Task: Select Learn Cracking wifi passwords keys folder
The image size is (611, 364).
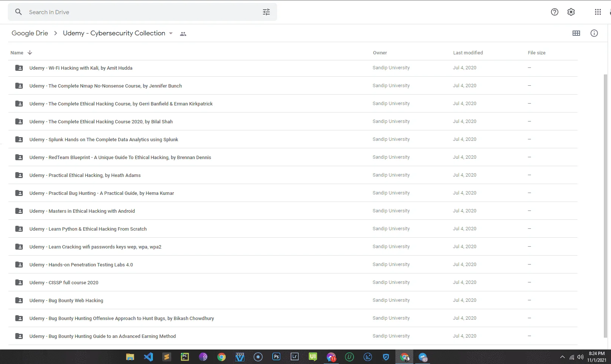Action: point(293,247)
